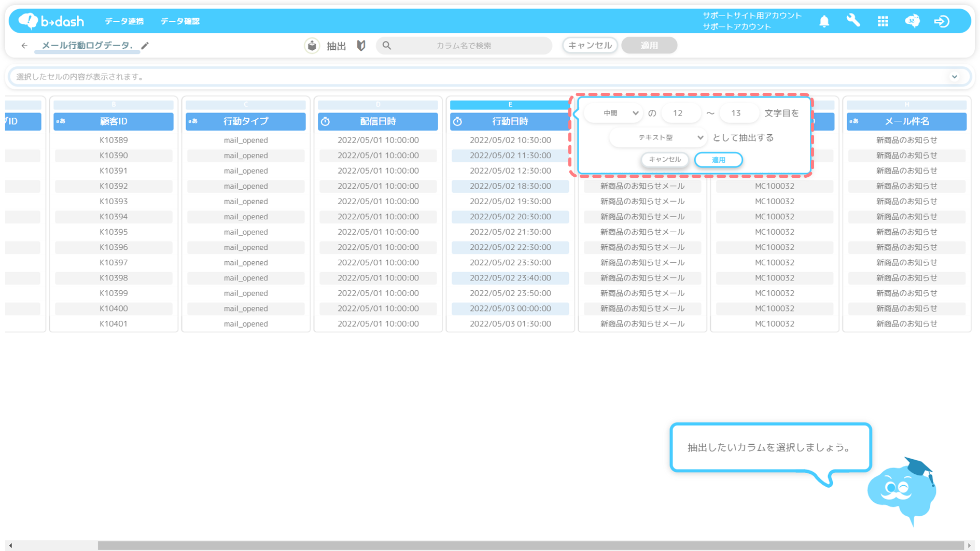Click cell 2022/05/03 01:30:00
This screenshot has width=980, height=551.
click(x=510, y=323)
